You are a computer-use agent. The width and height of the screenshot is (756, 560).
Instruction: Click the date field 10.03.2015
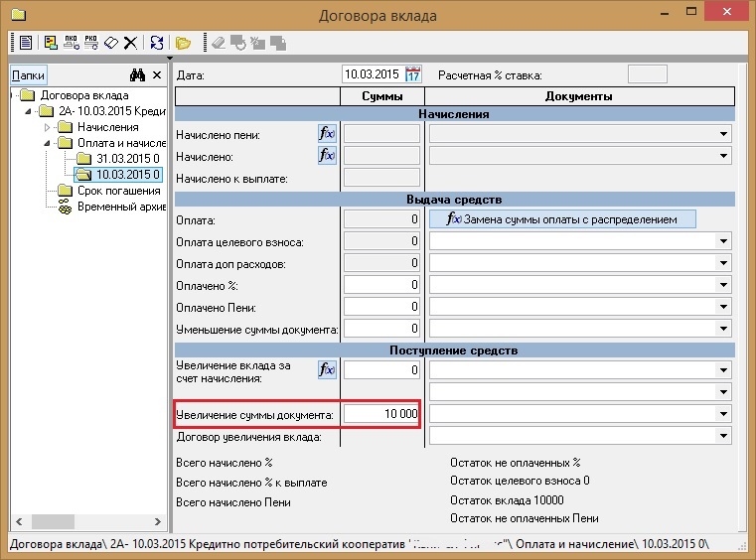[x=374, y=74]
